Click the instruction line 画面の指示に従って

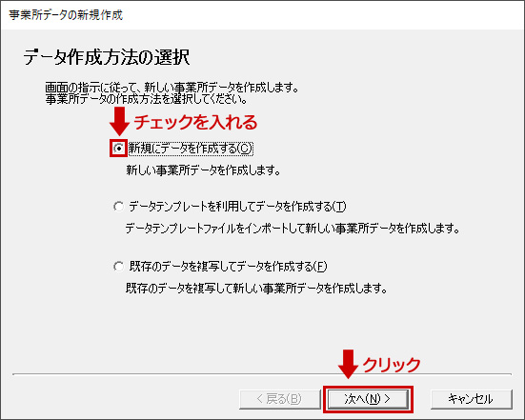point(172,88)
